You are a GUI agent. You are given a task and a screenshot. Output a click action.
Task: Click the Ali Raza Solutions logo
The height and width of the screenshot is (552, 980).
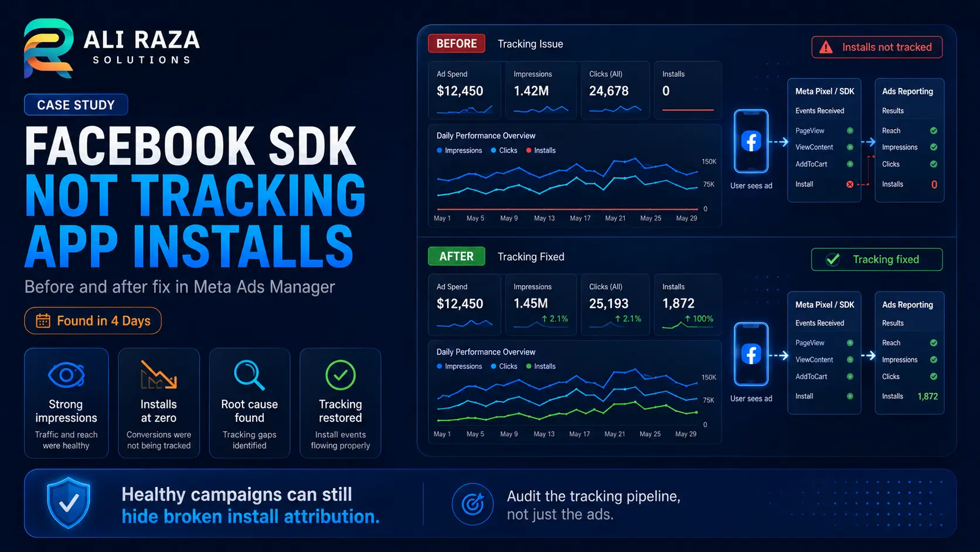pyautogui.click(x=111, y=48)
